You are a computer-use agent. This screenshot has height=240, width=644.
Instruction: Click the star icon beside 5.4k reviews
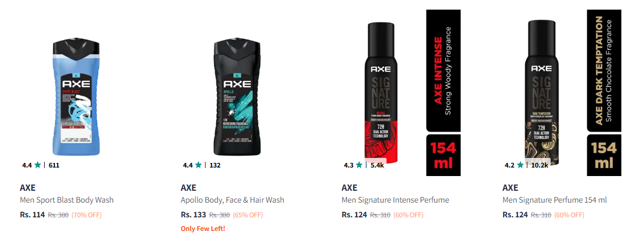(x=359, y=165)
